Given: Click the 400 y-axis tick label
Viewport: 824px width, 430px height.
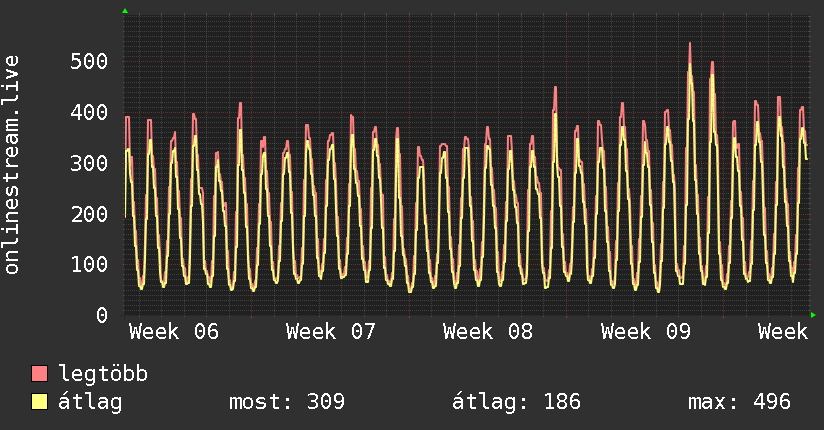Looking at the screenshot, I should [89, 112].
